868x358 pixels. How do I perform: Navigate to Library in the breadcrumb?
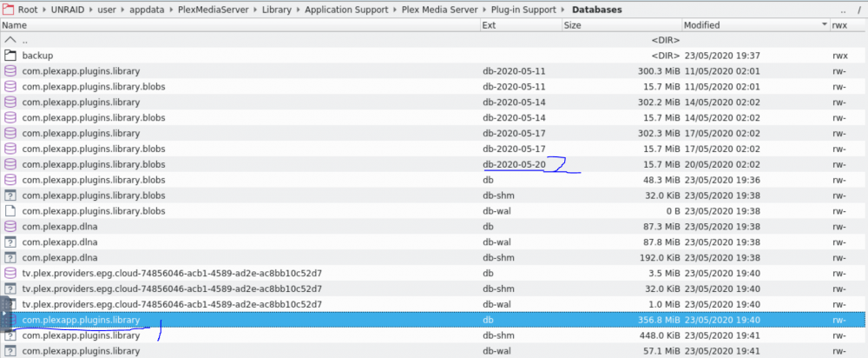(x=277, y=10)
